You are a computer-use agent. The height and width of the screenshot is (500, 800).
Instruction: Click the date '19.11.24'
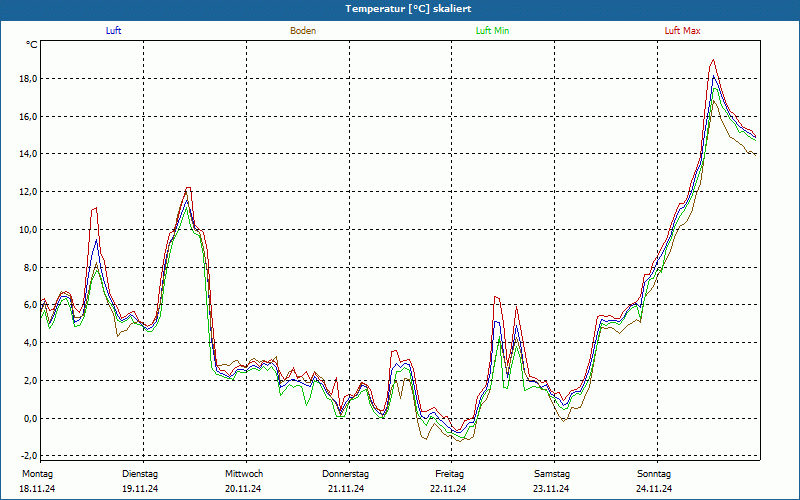point(140,489)
